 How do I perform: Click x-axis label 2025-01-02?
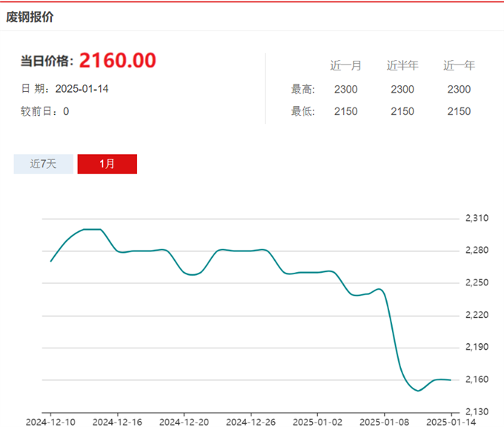pos(317,422)
